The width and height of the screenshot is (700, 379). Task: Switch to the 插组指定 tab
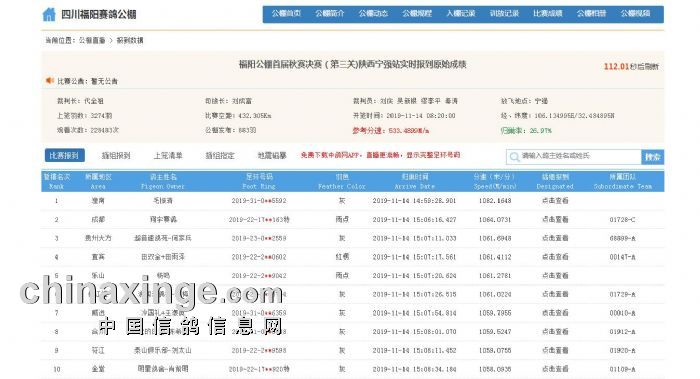click(x=220, y=155)
